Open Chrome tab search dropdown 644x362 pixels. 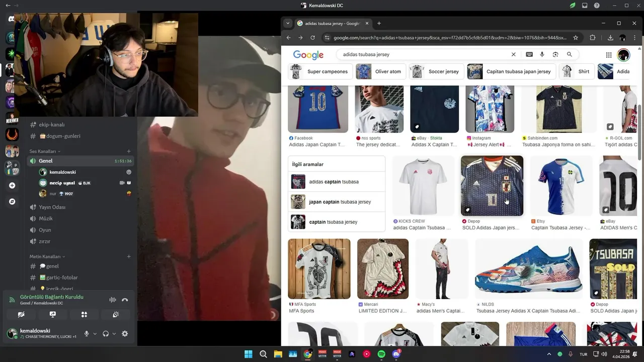(x=288, y=23)
